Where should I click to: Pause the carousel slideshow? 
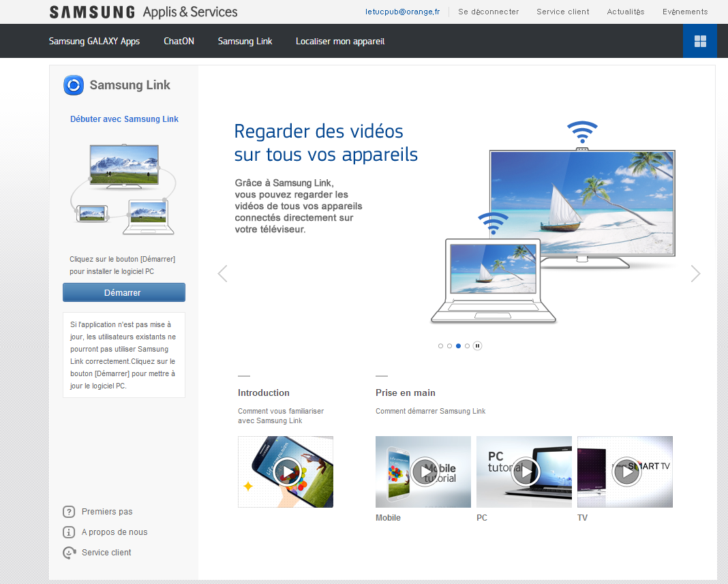pyautogui.click(x=477, y=346)
